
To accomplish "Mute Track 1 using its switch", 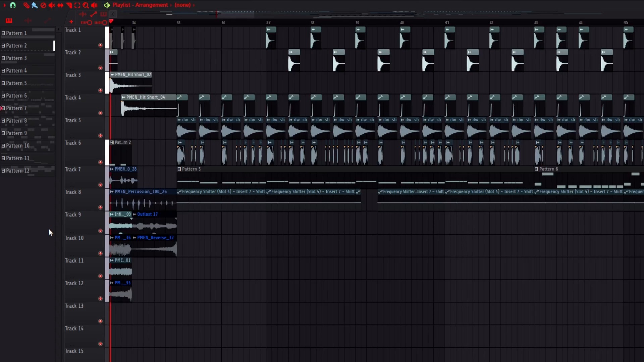I will coord(100,45).
